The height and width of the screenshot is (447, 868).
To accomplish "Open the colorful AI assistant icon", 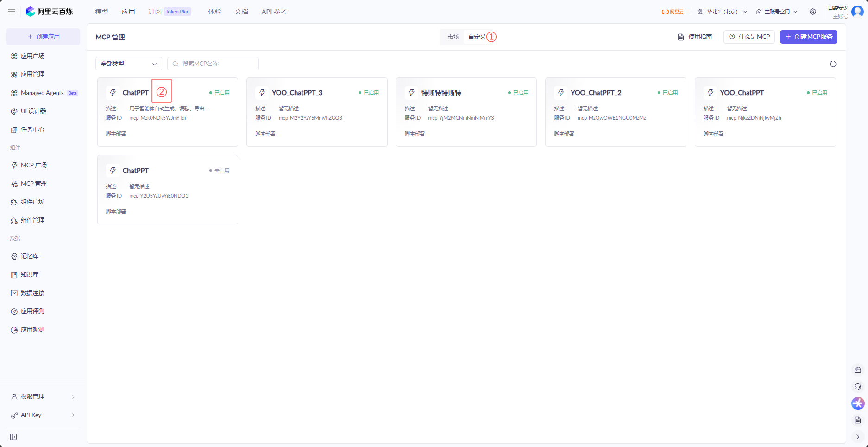I will coord(858,403).
